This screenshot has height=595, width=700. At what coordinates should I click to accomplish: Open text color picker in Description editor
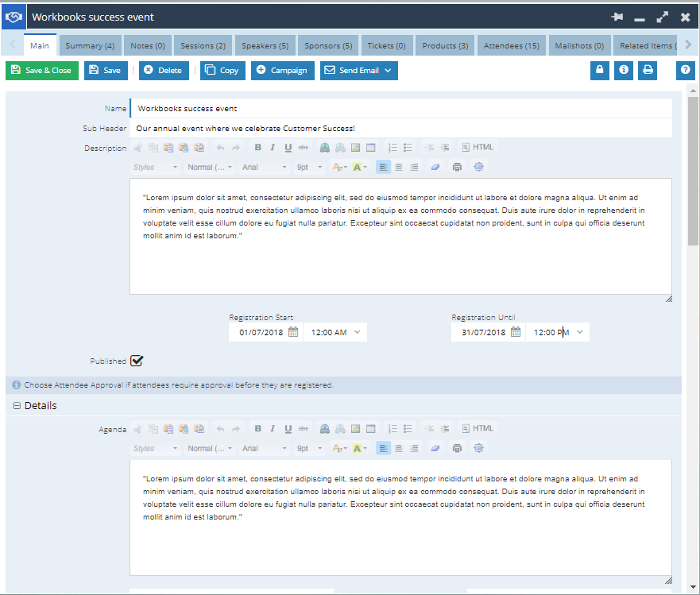point(339,168)
